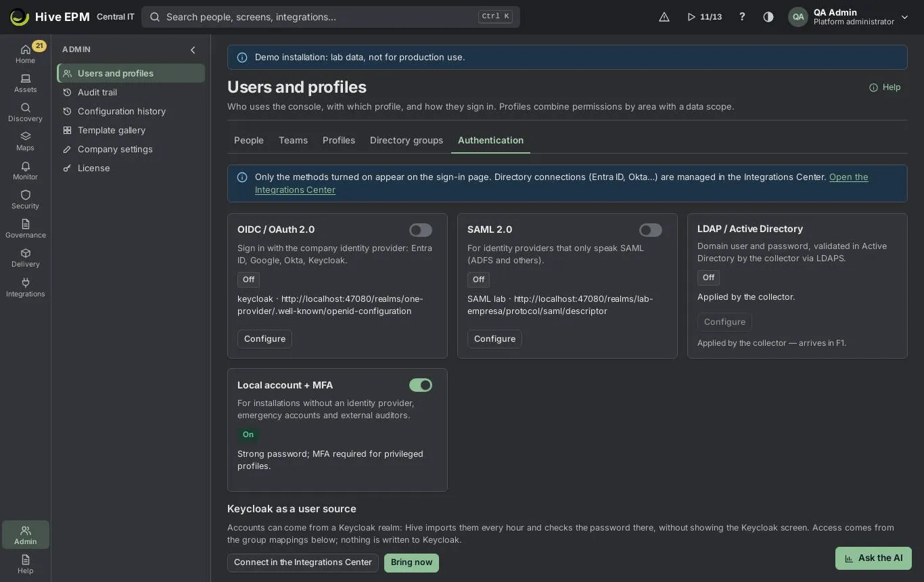Screen dimensions: 924x582
Task: Enable the OIDC / OAuth 2.0 switch
Action: (x=421, y=230)
